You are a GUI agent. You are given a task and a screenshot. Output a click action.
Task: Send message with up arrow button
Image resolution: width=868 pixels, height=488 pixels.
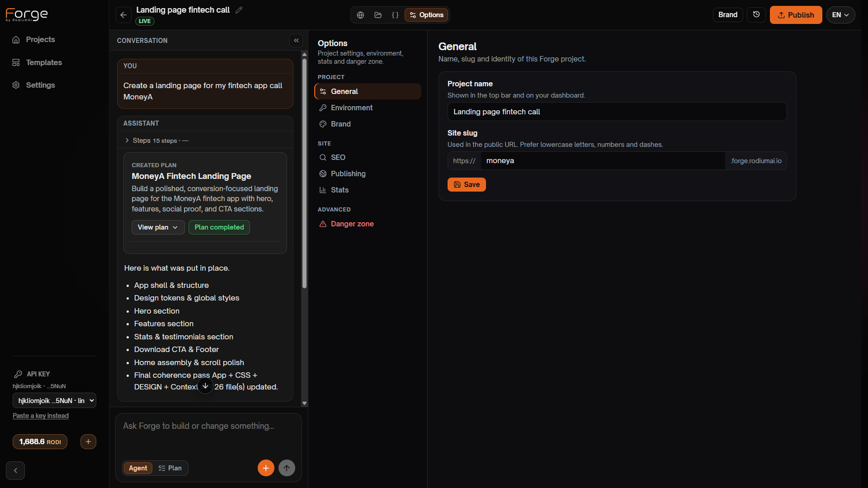[287, 468]
